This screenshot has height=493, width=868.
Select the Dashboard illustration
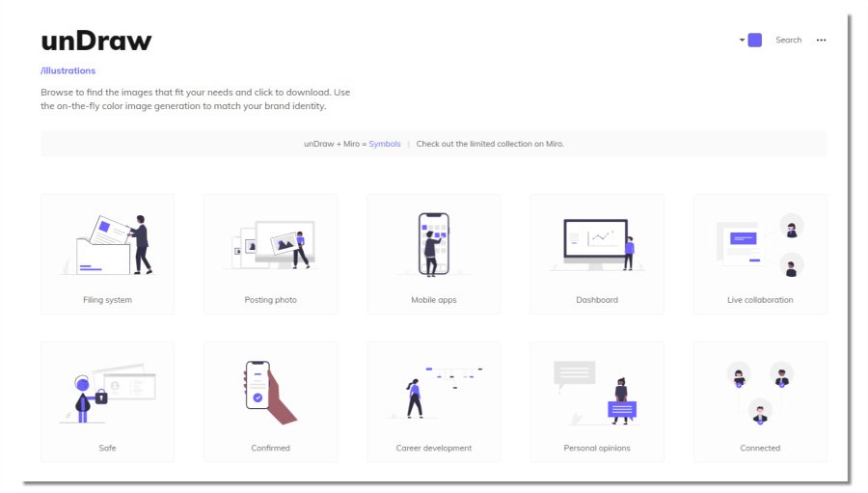pos(597,255)
